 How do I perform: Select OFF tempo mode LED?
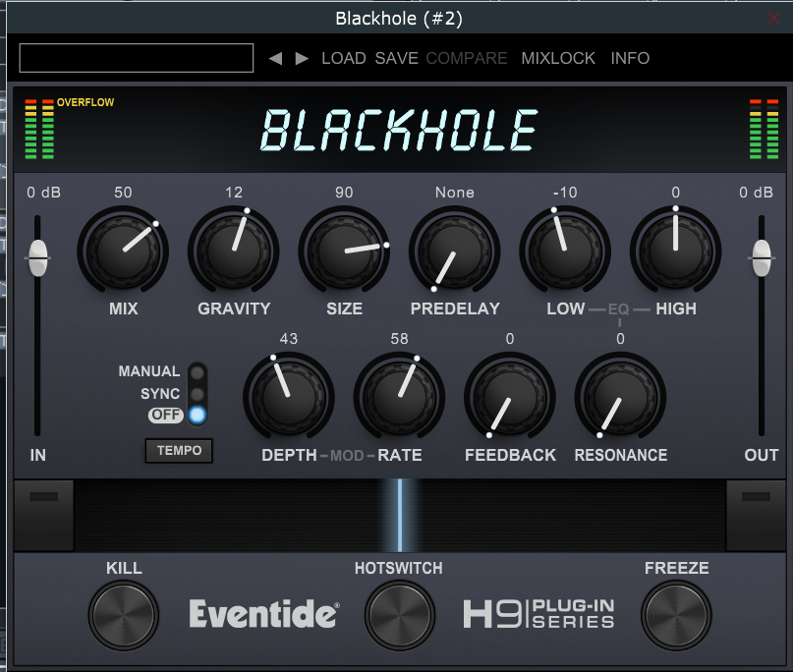pyautogui.click(x=198, y=416)
